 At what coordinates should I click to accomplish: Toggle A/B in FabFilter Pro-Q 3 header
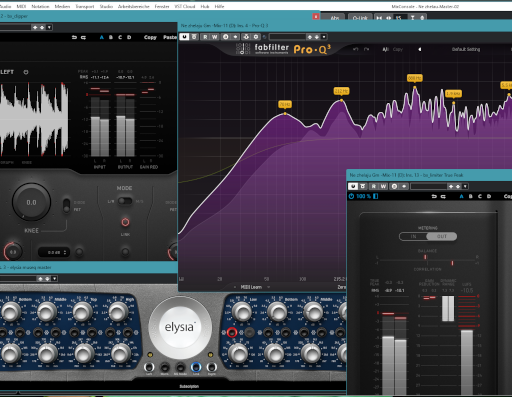pyautogui.click(x=386, y=49)
